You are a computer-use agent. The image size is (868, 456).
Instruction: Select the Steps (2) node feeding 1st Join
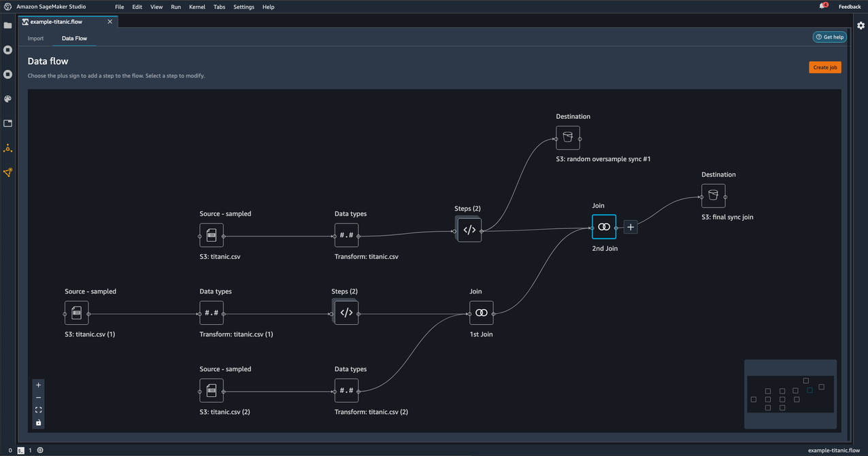pyautogui.click(x=346, y=313)
